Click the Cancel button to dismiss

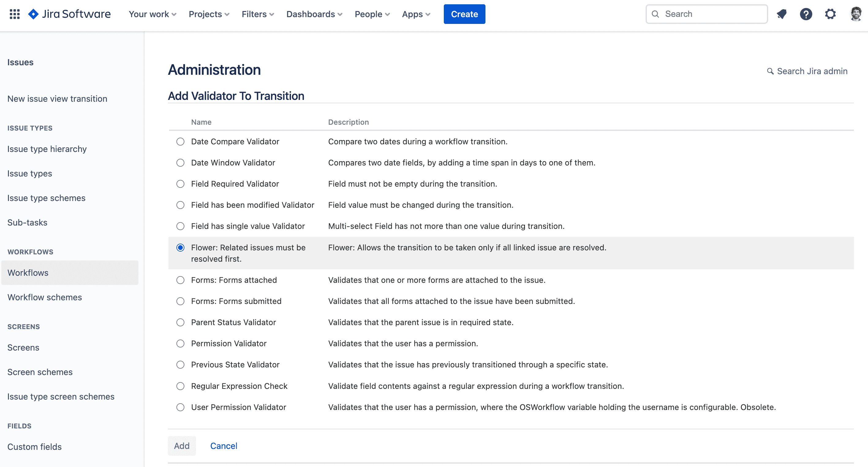click(224, 446)
